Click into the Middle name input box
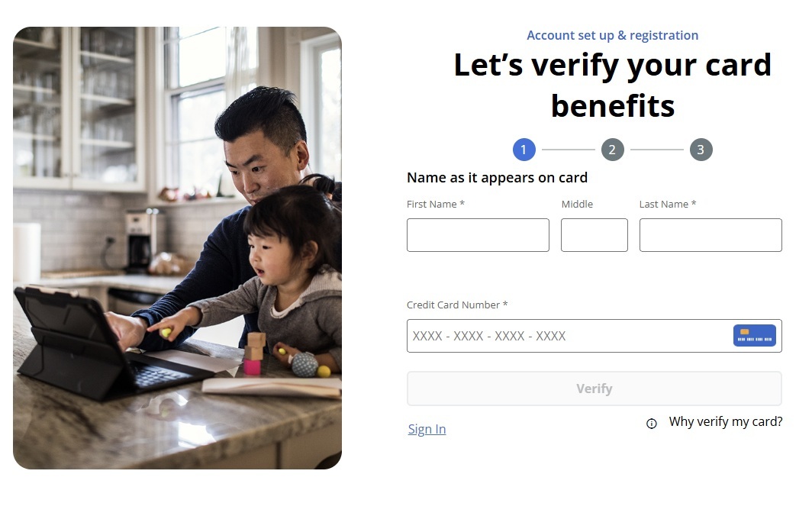 point(594,235)
